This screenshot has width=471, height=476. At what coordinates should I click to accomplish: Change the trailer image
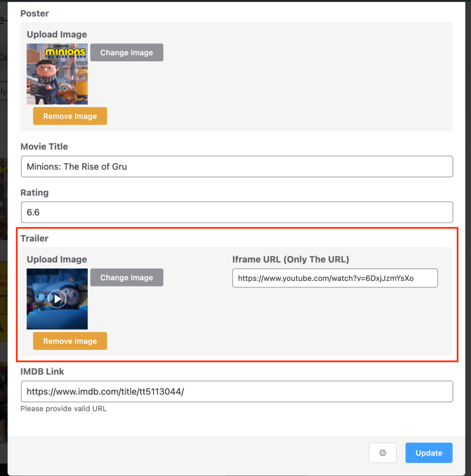pyautogui.click(x=126, y=278)
